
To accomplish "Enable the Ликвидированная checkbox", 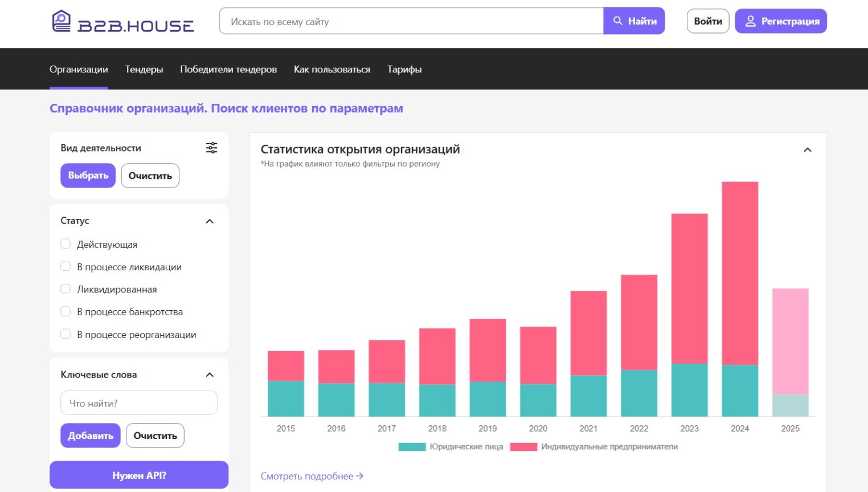I will click(x=65, y=289).
